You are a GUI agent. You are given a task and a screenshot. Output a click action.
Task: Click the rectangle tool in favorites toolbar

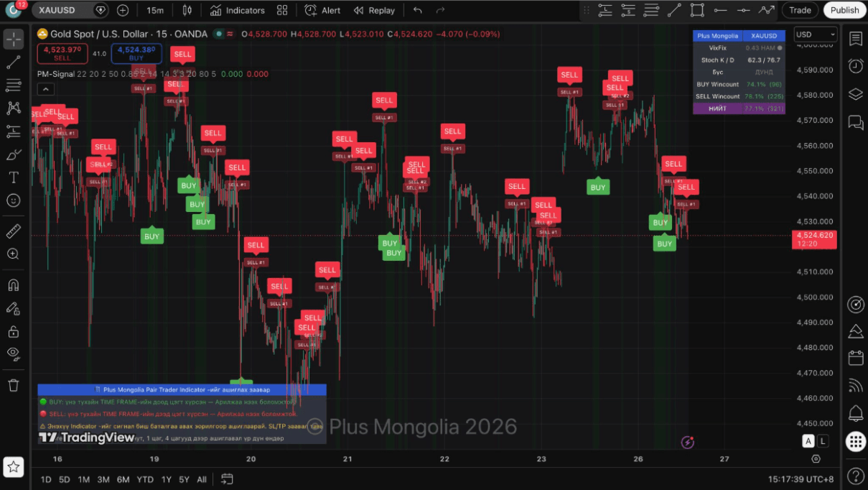pyautogui.click(x=697, y=10)
